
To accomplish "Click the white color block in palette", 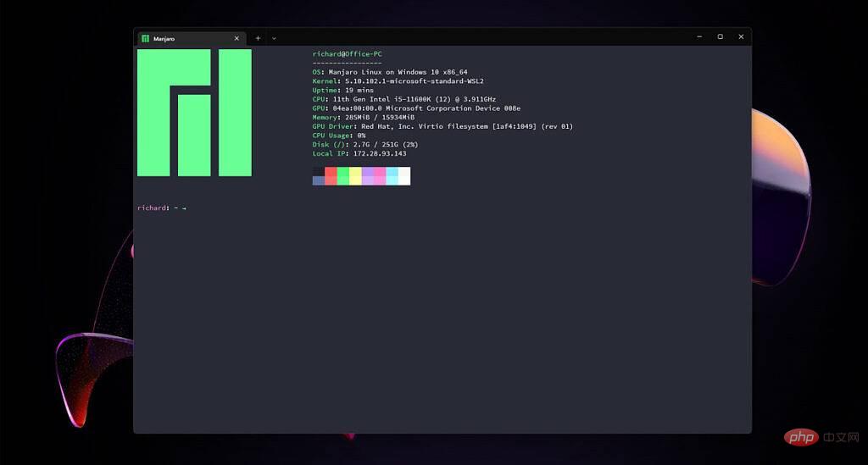I will [x=404, y=176].
